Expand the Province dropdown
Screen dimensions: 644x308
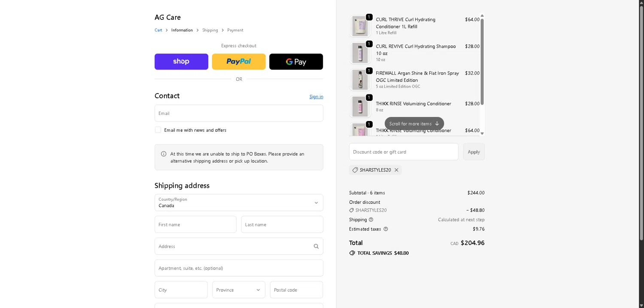(x=238, y=290)
